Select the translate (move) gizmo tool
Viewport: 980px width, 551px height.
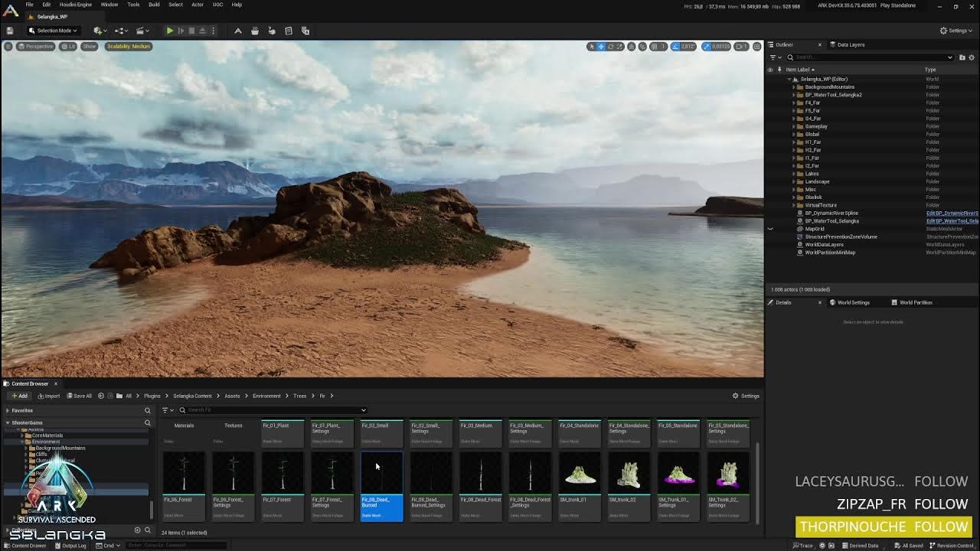coord(601,47)
